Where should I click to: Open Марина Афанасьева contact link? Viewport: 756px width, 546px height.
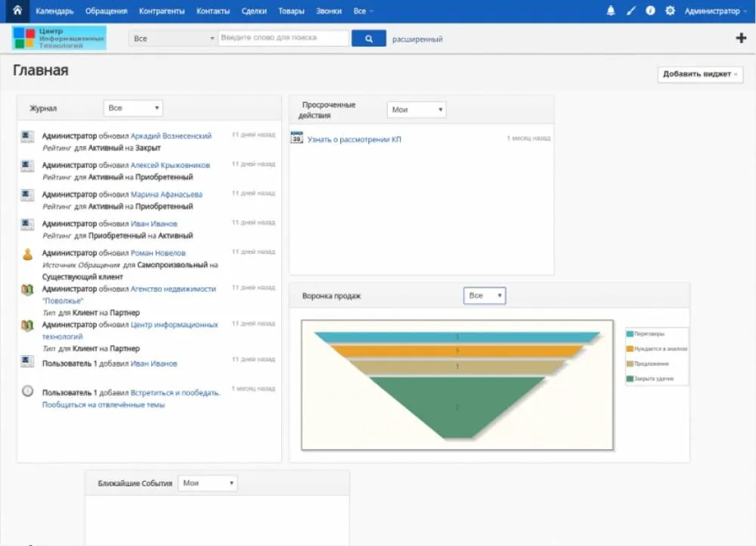coord(166,194)
